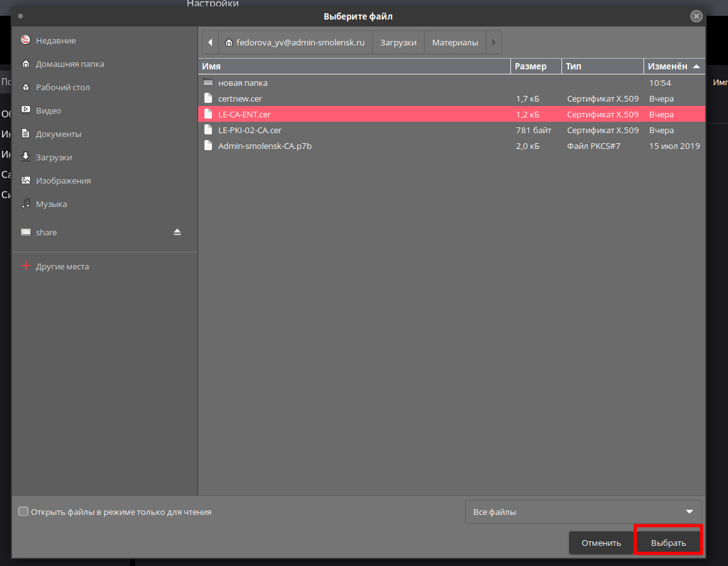
Task: Sort by Size (Размер) column header
Action: (535, 66)
